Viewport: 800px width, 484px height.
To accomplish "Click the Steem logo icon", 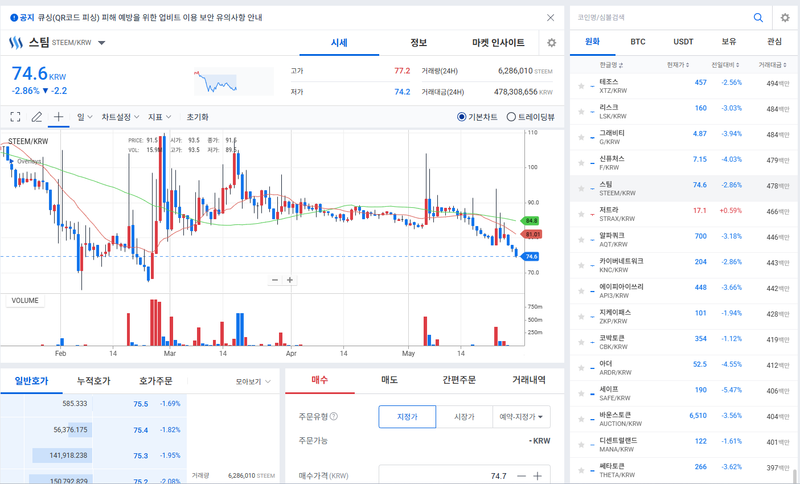I will click(x=16, y=42).
